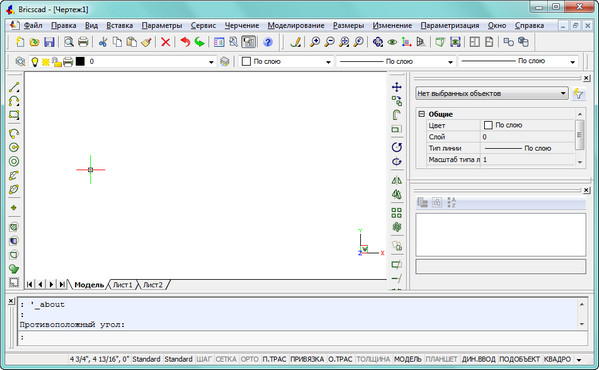Select the Rotate tool

coord(397,147)
